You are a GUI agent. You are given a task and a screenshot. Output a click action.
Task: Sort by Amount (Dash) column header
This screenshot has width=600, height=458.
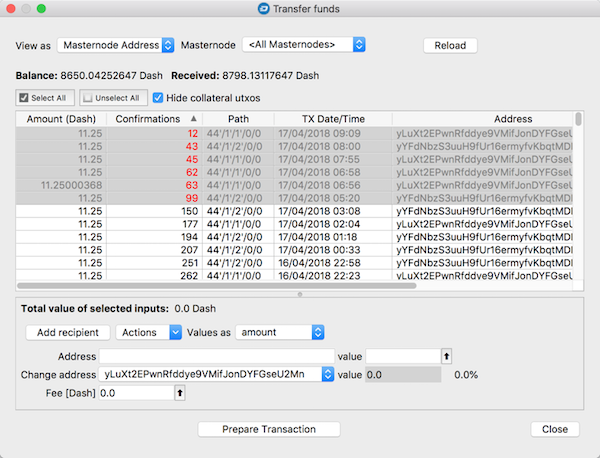[x=61, y=119]
